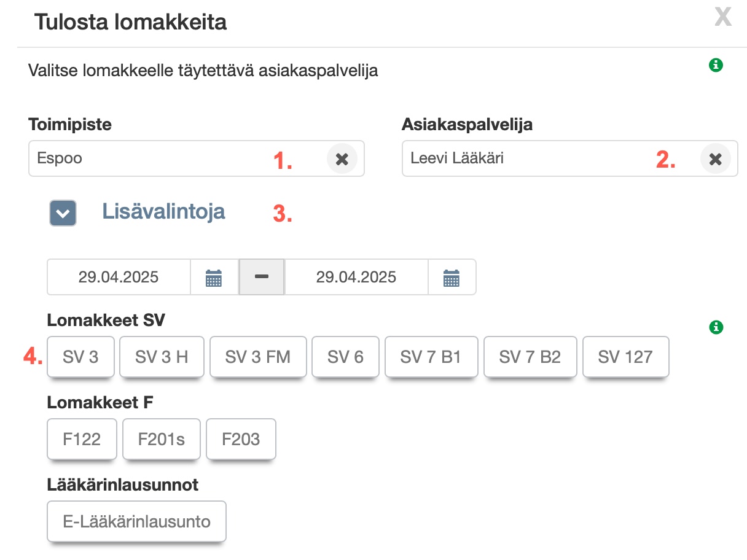Click the end date input field

(356, 278)
